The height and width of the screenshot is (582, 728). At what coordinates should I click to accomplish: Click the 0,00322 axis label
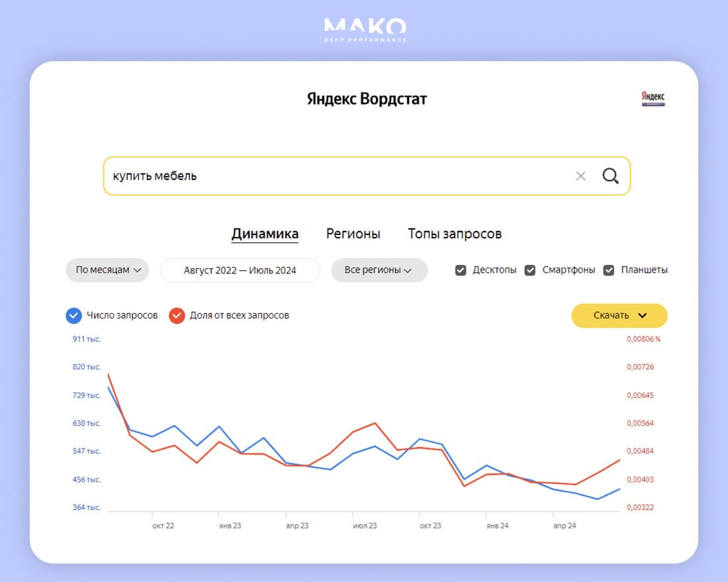click(x=640, y=507)
